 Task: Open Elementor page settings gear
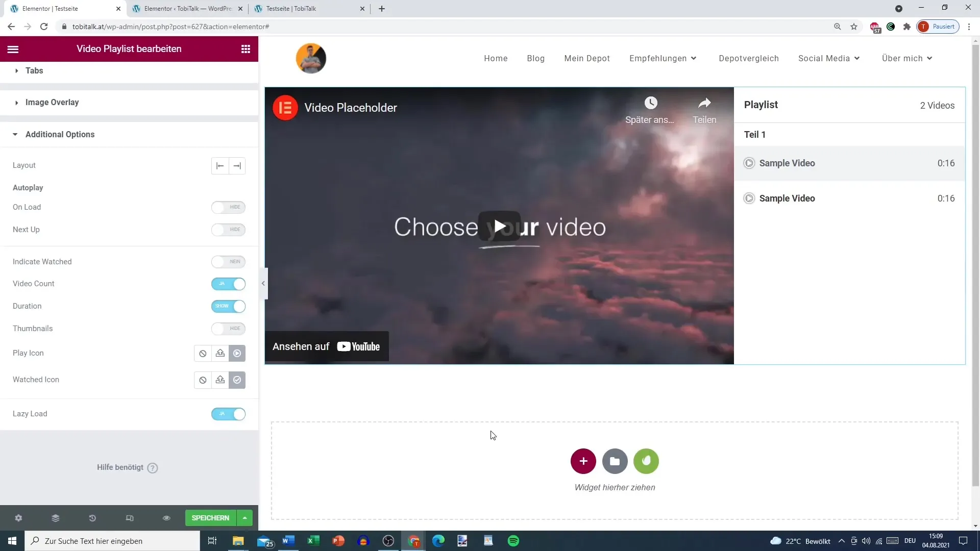coord(18,518)
